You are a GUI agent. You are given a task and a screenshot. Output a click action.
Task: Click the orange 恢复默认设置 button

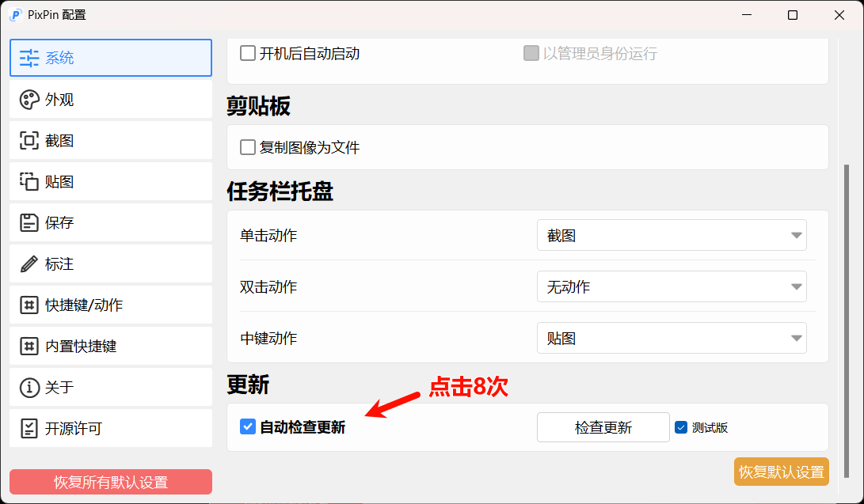pos(781,472)
